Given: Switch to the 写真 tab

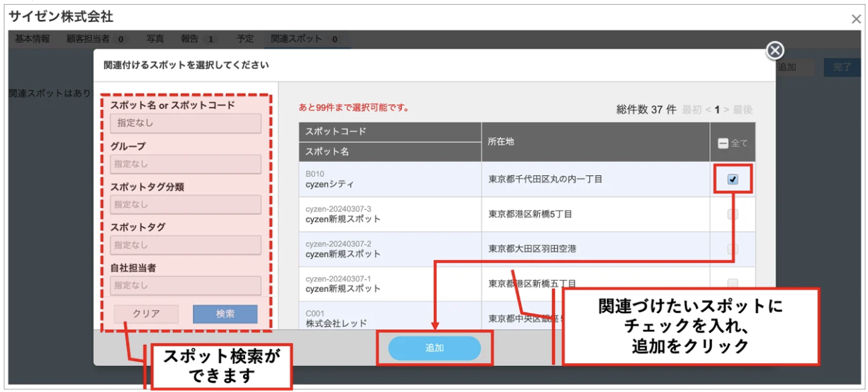Looking at the screenshot, I should pos(155,39).
